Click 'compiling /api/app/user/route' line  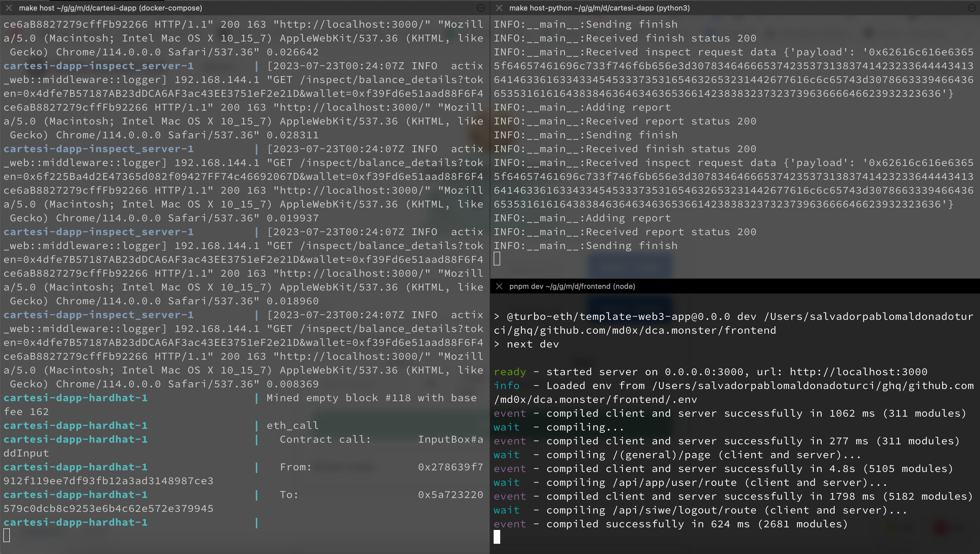717,483
